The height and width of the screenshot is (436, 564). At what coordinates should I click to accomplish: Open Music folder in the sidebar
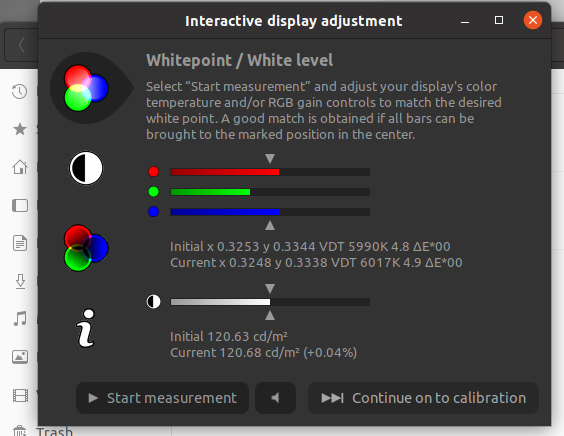[x=20, y=319]
